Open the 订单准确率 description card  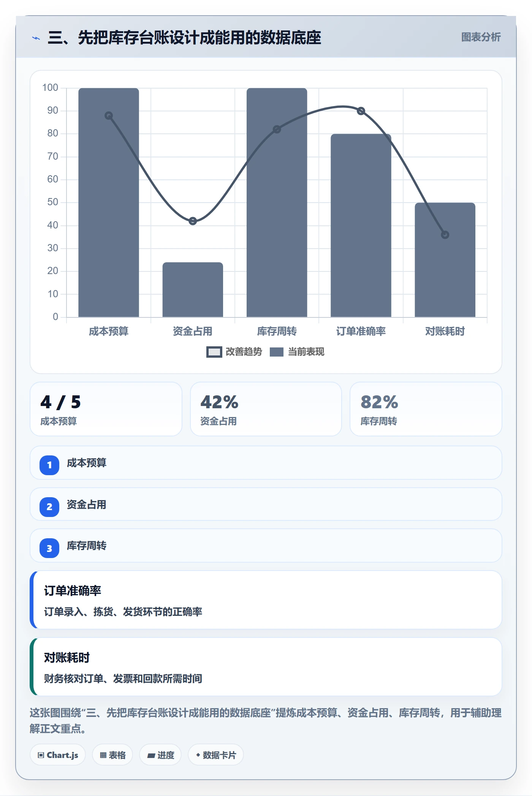pyautogui.click(x=266, y=600)
